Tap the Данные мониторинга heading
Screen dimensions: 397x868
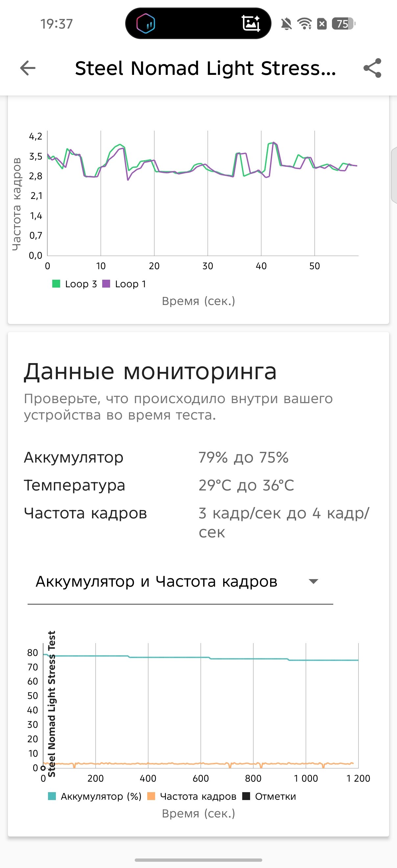(x=150, y=372)
